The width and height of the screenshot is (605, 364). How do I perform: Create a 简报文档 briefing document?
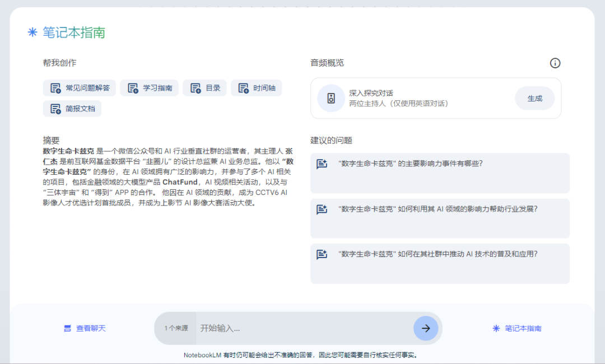point(72,109)
